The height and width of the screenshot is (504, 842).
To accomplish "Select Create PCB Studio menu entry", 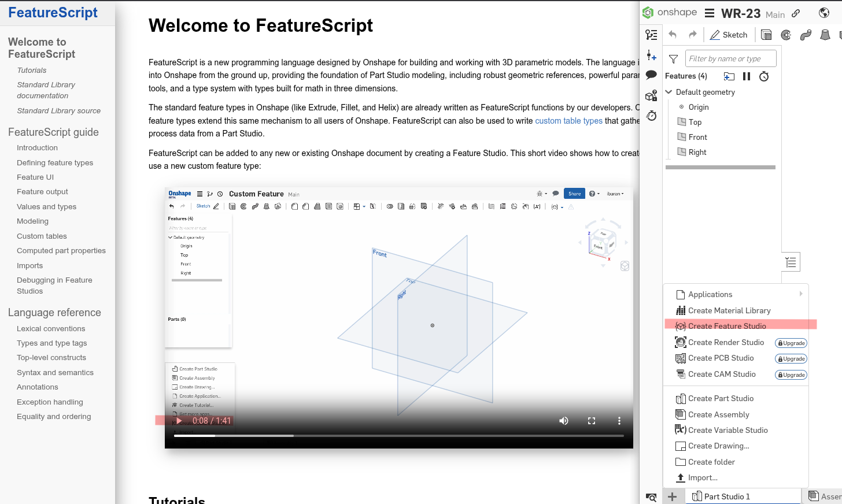I will [x=721, y=358].
